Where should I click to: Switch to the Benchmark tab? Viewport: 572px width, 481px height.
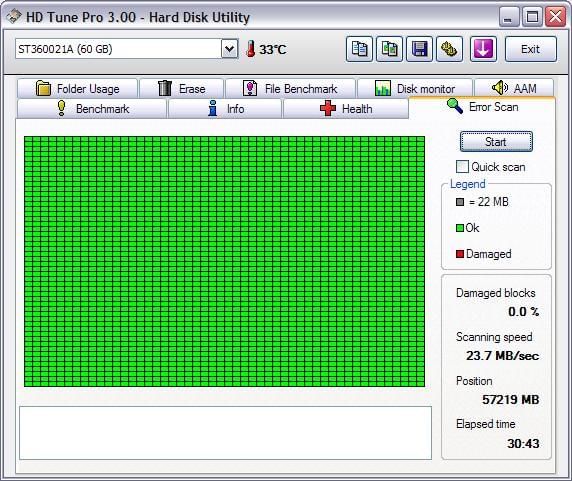[x=92, y=109]
